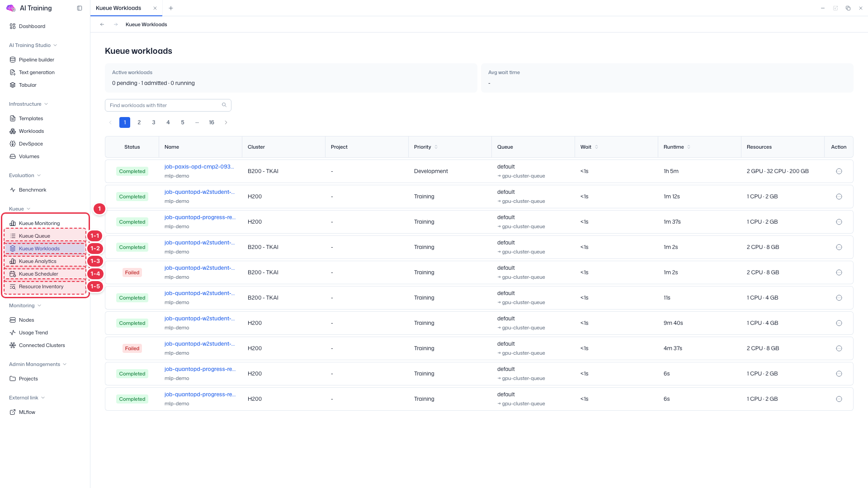Image resolution: width=868 pixels, height=488 pixels.
Task: Focus the Find workloads with filter field
Action: (168, 105)
